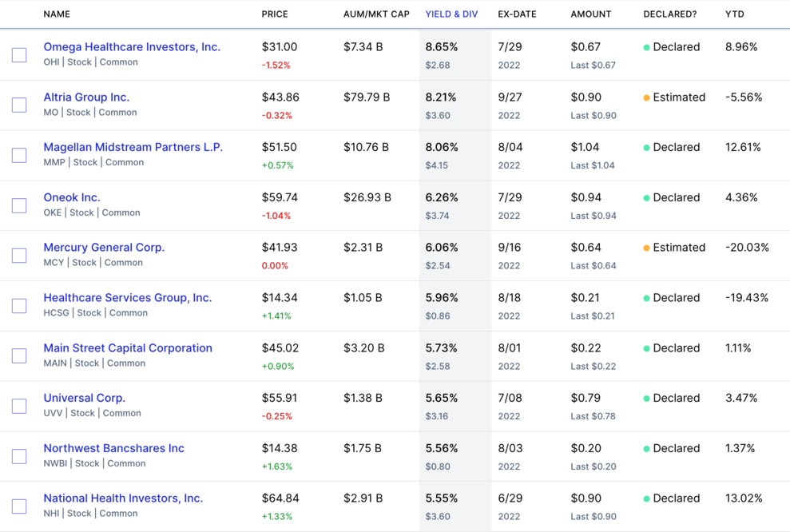This screenshot has height=532, width=790.
Task: Click the $51.50 price value
Action: (x=279, y=147)
